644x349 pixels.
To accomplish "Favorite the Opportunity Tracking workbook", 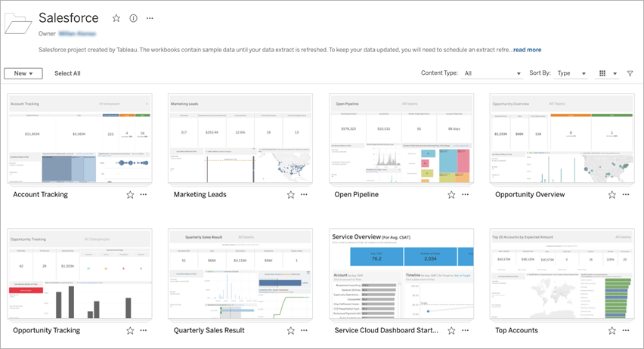I will click(130, 331).
